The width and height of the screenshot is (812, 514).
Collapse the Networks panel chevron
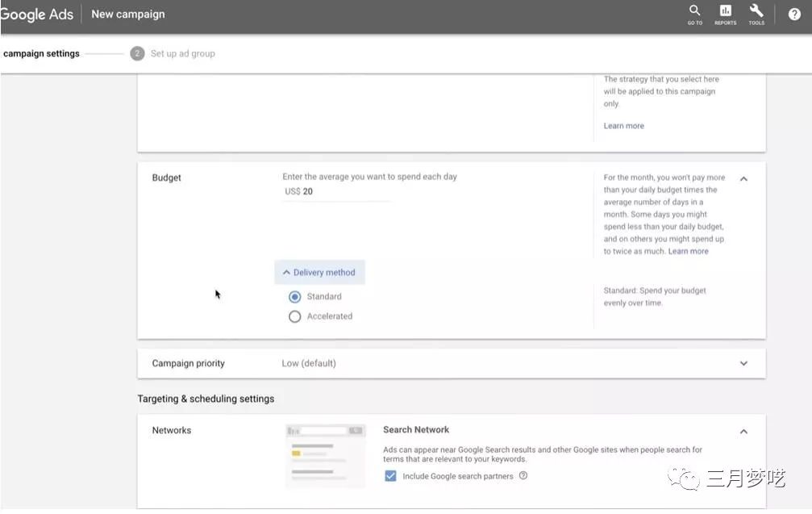[743, 431]
